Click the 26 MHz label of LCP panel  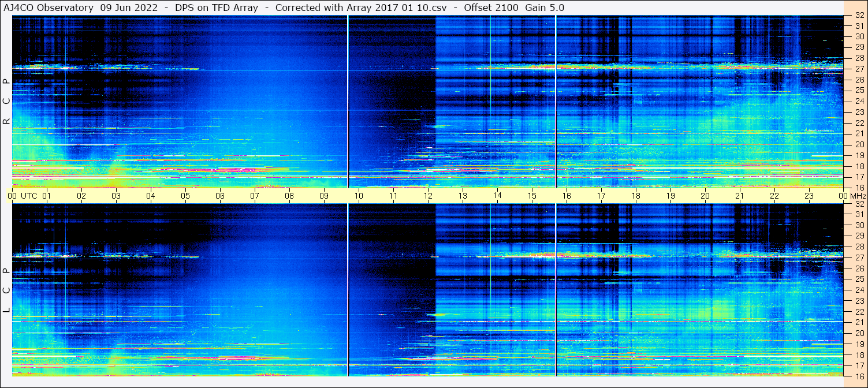pos(859,268)
